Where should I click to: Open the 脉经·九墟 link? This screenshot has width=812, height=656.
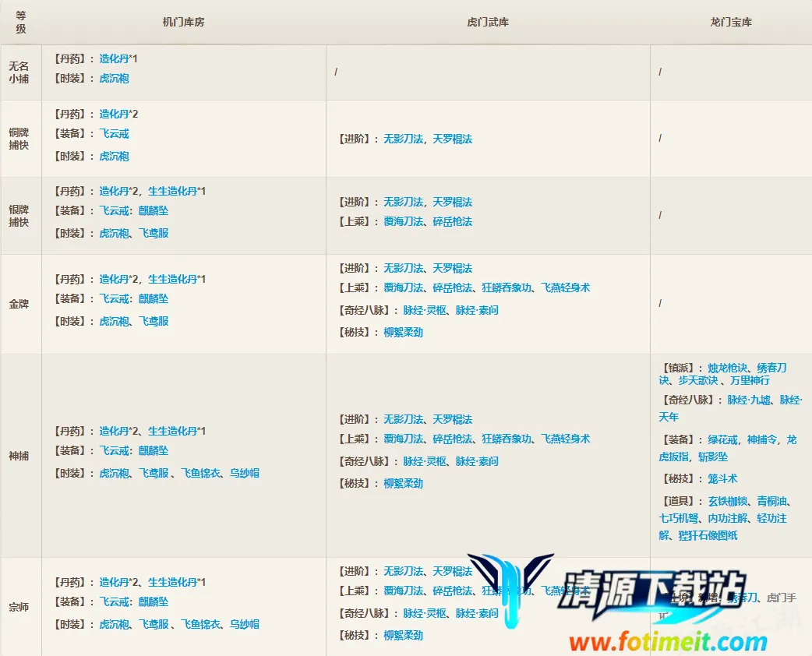tap(749, 400)
